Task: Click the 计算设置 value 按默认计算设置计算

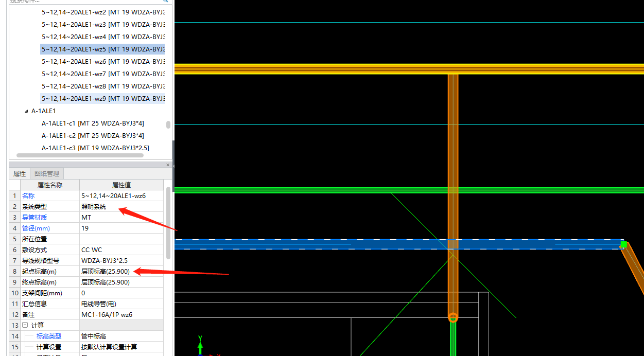Action: (121, 347)
